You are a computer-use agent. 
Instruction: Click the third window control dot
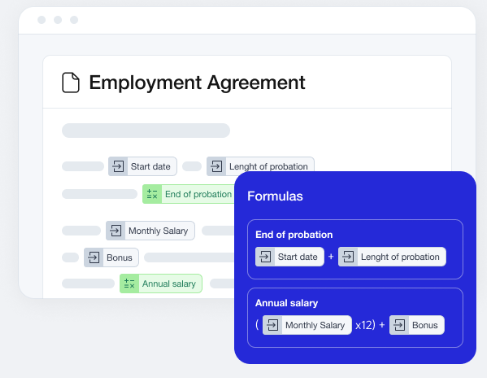click(x=74, y=20)
